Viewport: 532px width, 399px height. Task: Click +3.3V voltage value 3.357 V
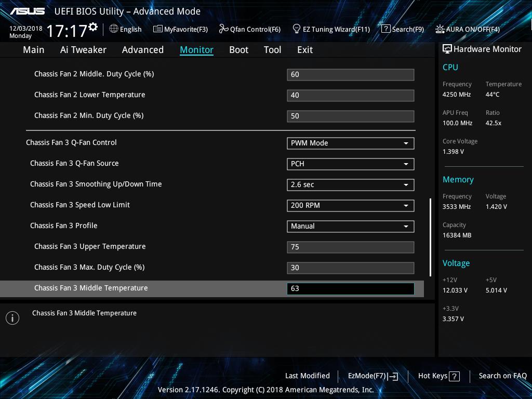[453, 319]
